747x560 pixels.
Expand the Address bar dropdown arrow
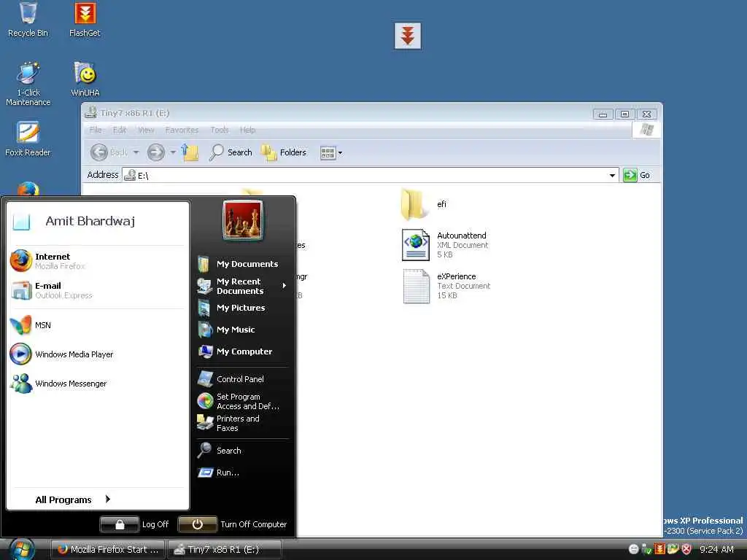tap(612, 175)
